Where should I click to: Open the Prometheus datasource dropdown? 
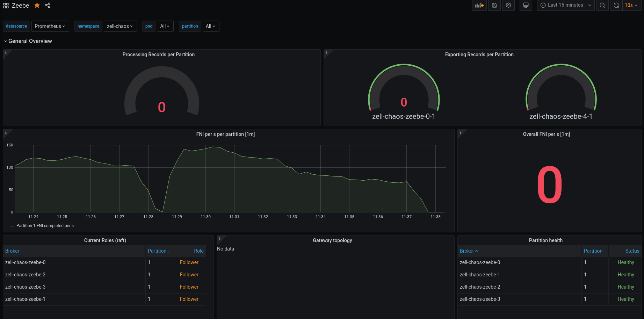[50, 26]
